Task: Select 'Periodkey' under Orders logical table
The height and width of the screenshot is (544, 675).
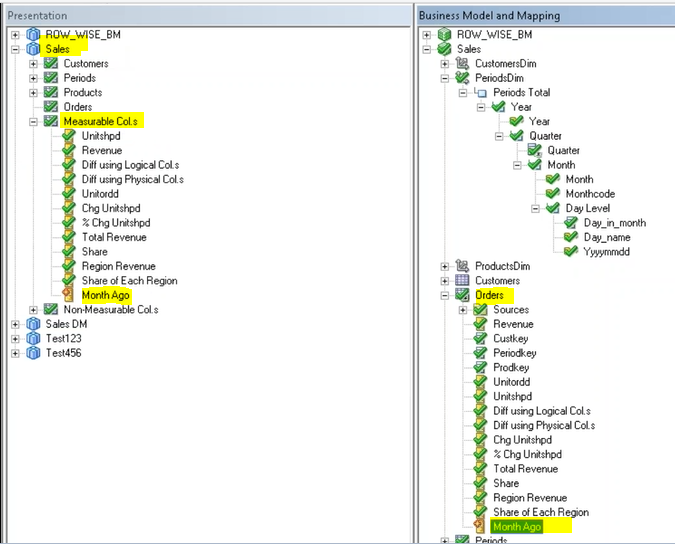Action: point(515,353)
